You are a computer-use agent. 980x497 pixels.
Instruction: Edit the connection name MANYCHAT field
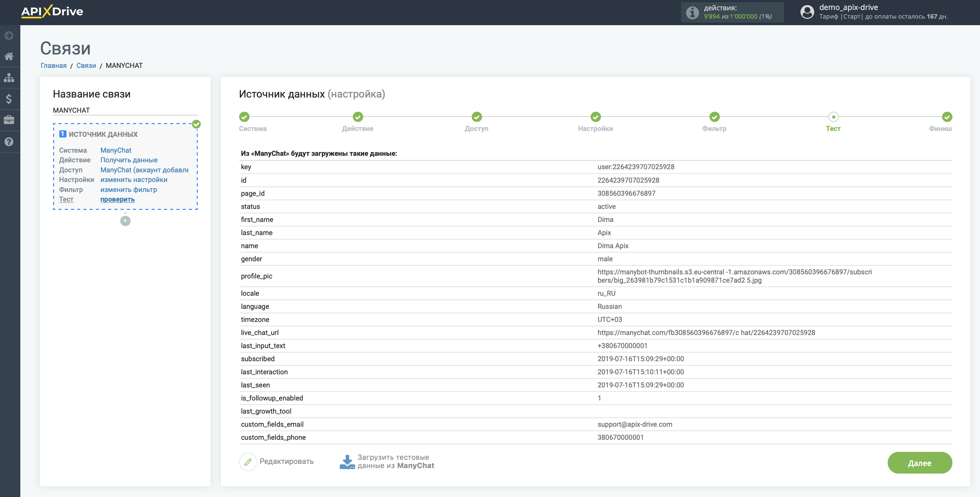[125, 110]
